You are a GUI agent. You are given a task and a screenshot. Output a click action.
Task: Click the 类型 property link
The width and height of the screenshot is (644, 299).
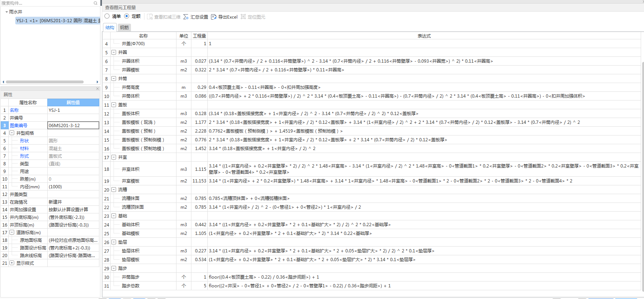pos(24,164)
